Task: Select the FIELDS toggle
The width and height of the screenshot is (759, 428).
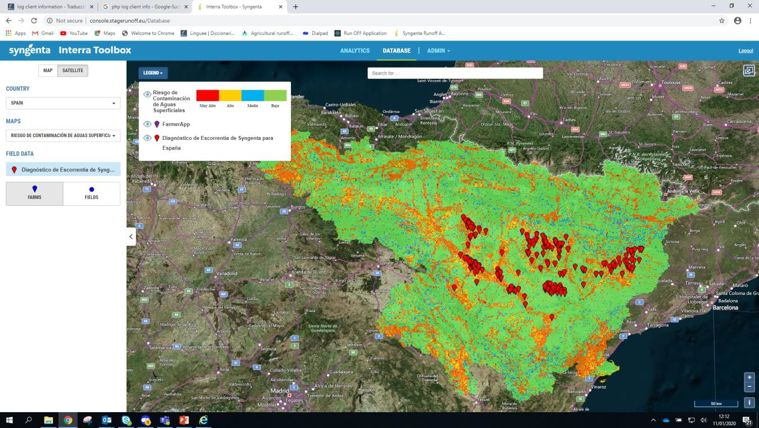Action: (91, 194)
